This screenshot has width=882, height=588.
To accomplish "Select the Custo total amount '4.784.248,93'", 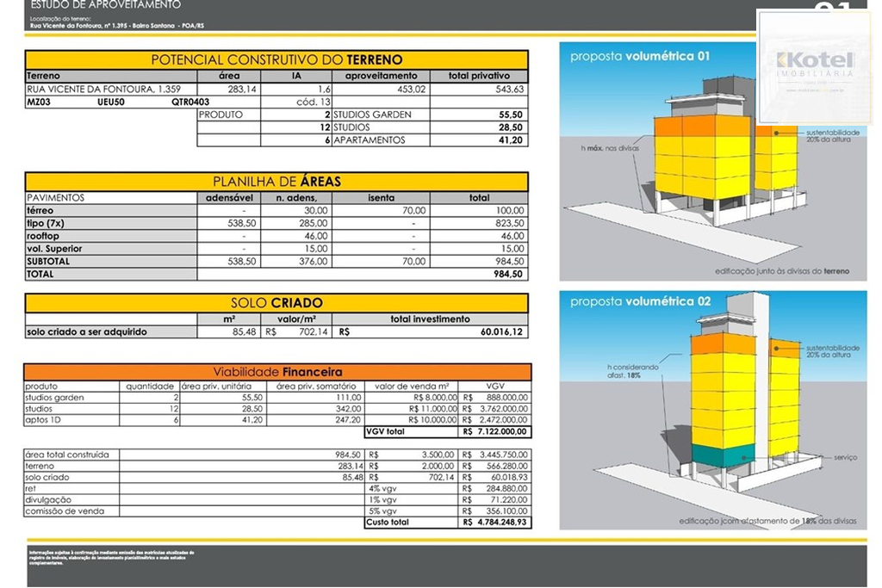I will [502, 523].
